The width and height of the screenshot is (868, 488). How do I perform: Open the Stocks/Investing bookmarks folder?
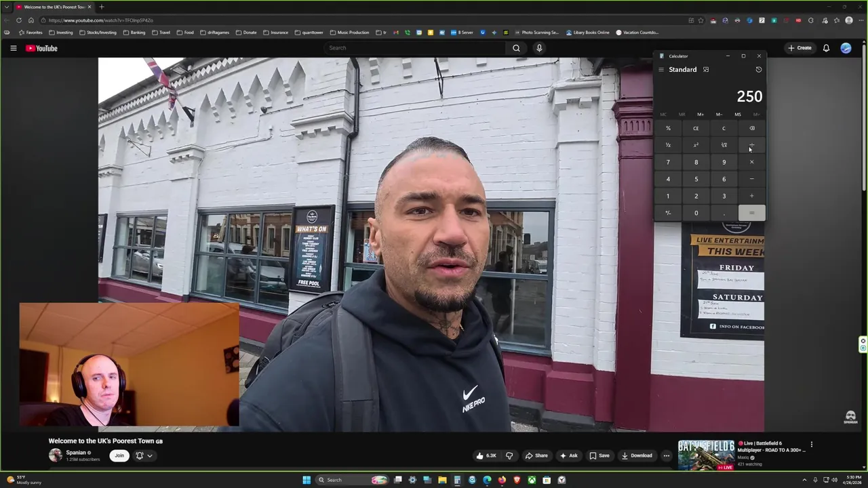pos(98,33)
